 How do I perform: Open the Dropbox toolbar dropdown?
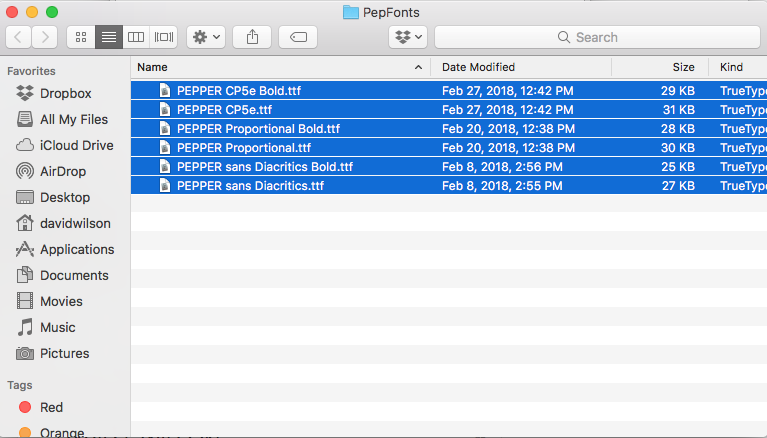click(408, 37)
